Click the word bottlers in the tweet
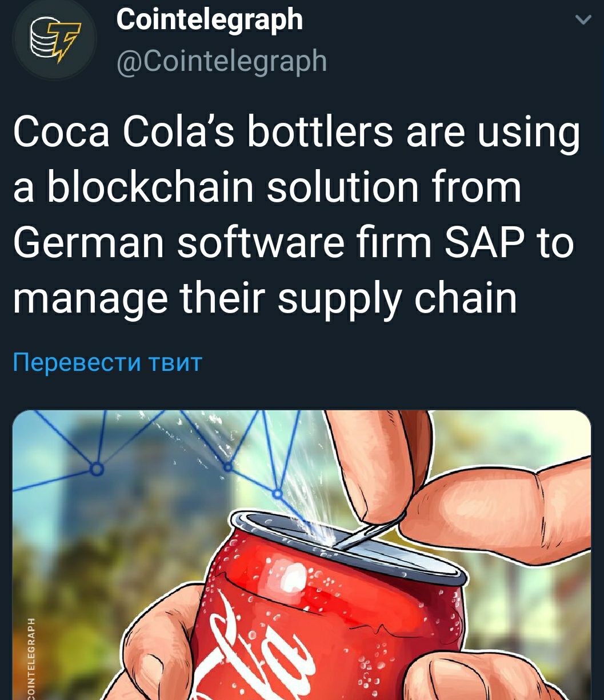Image resolution: width=604 pixels, height=700 pixels. pyautogui.click(x=320, y=132)
